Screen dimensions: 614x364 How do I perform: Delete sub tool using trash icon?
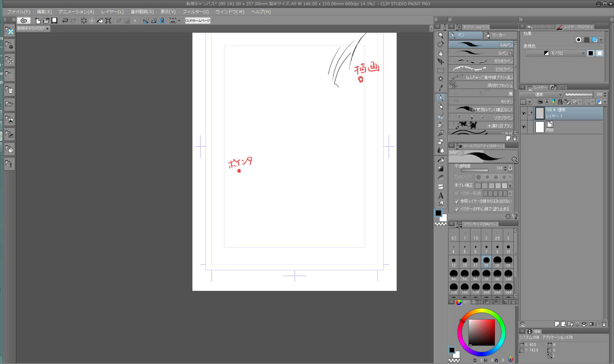pyautogui.click(x=515, y=139)
